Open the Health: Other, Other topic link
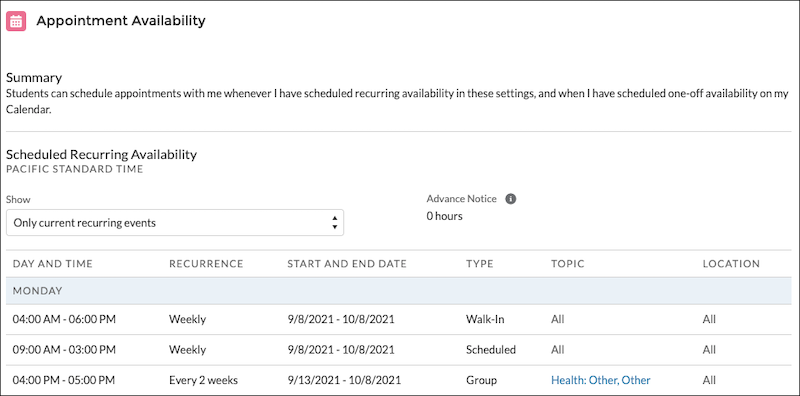Screen dimensions: 800x396 (x=601, y=380)
